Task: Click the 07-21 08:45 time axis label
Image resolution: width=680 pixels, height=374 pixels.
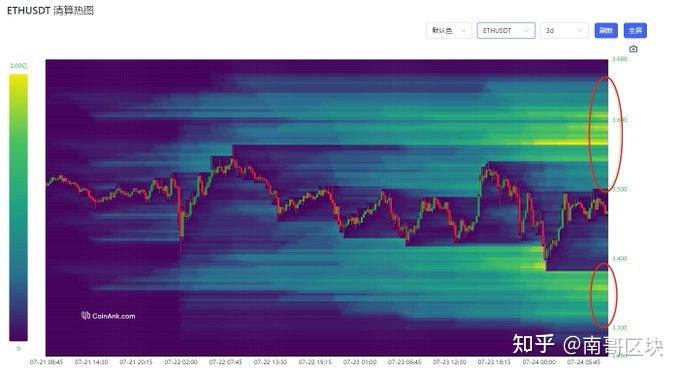Action: pyautogui.click(x=46, y=362)
